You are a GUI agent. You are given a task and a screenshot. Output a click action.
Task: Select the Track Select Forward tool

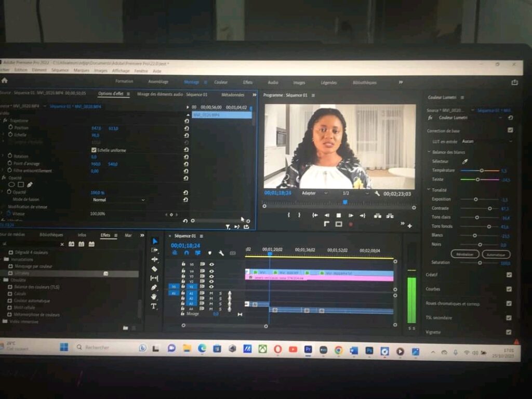[x=155, y=250]
